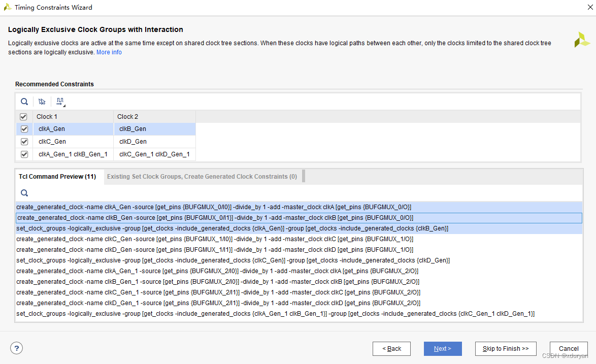The image size is (596, 364).
Task: Click Skip to Finish
Action: (506, 349)
